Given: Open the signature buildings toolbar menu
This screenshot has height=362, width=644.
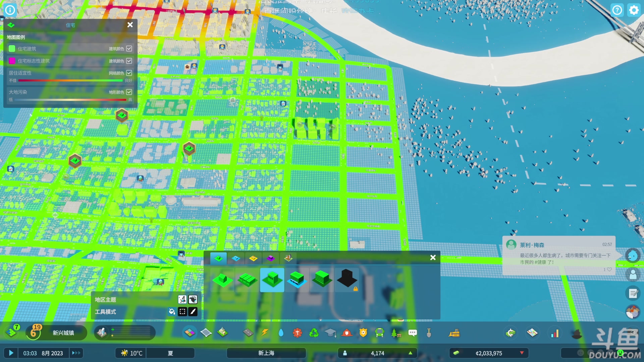Looking at the screenshot, I should point(222,333).
